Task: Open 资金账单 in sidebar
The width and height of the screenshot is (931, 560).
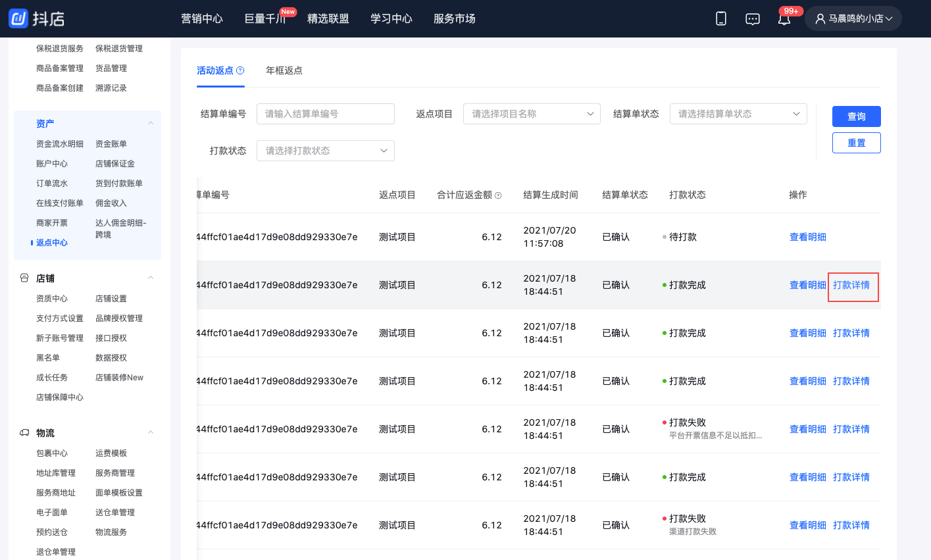Action: [111, 144]
